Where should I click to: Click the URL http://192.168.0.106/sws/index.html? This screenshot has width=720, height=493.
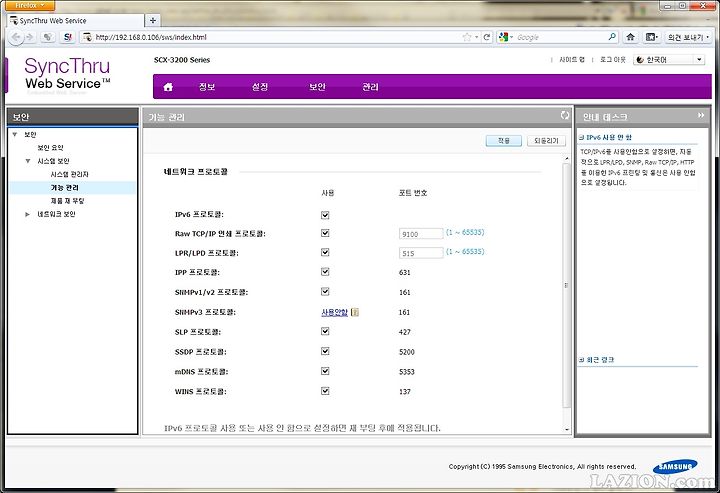coord(151,37)
